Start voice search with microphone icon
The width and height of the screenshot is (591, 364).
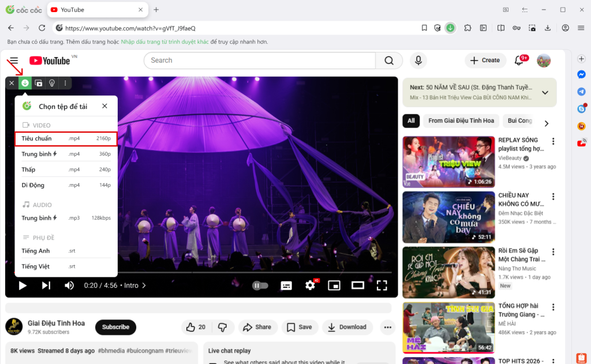(x=418, y=61)
